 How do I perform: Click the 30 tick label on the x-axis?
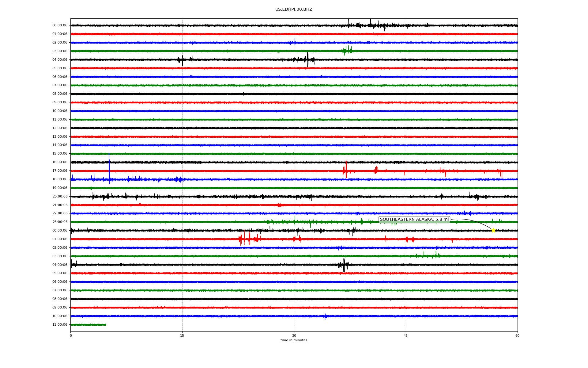coord(294,335)
